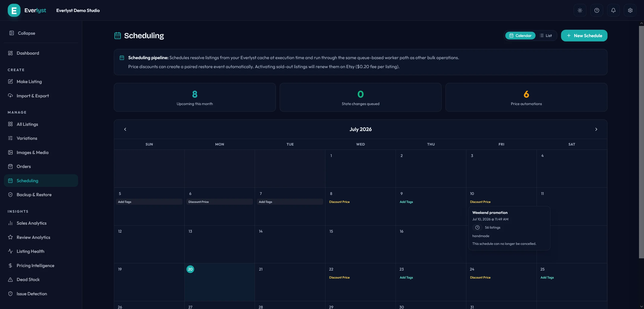The height and width of the screenshot is (309, 644).
Task: Click the Issue Detection shield icon
Action: [10, 294]
